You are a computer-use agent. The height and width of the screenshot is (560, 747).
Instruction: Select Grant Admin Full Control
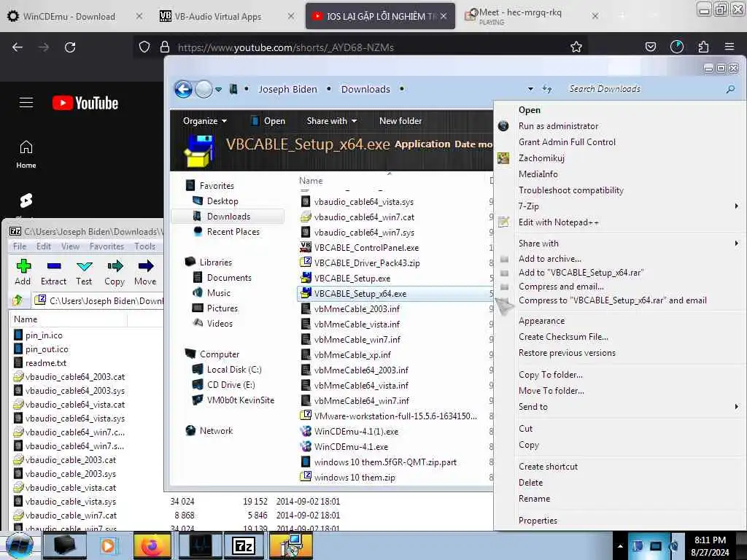[567, 142]
